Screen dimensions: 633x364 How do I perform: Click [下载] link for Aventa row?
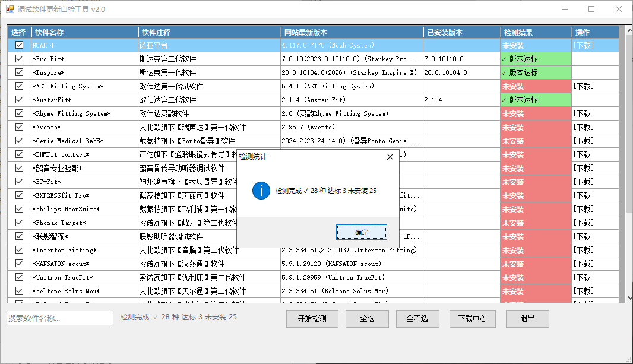[584, 127]
